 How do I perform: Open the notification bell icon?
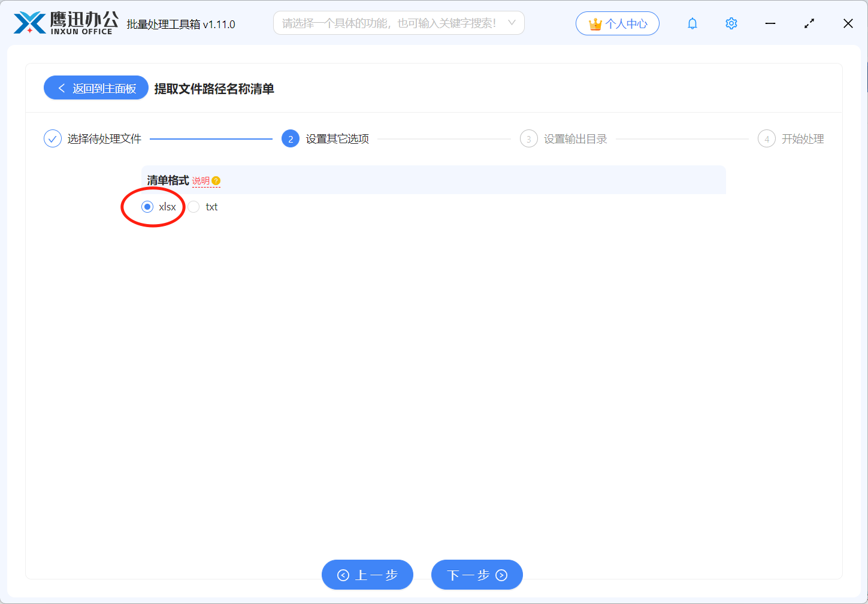(692, 23)
